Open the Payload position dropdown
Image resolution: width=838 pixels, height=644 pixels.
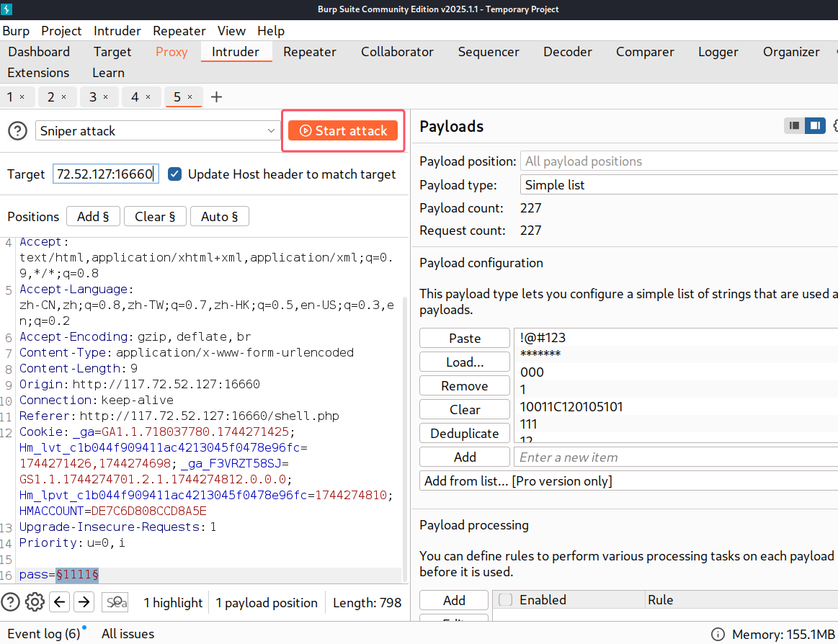click(679, 161)
